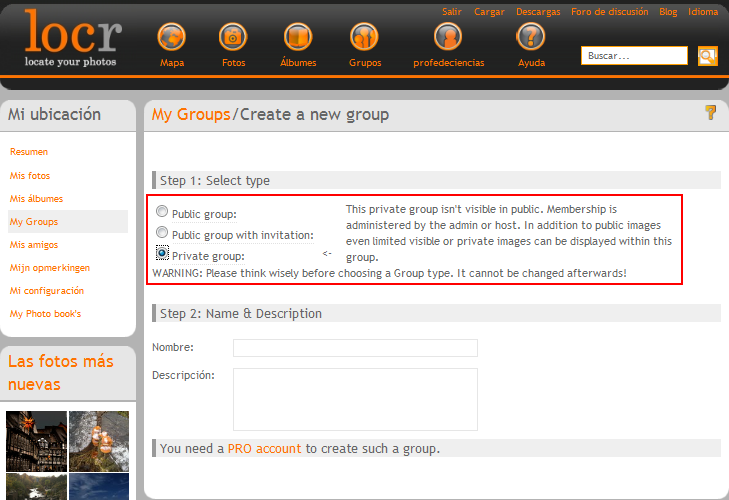Open the Cargar link
Image resolution: width=729 pixels, height=500 pixels.
pyautogui.click(x=489, y=12)
